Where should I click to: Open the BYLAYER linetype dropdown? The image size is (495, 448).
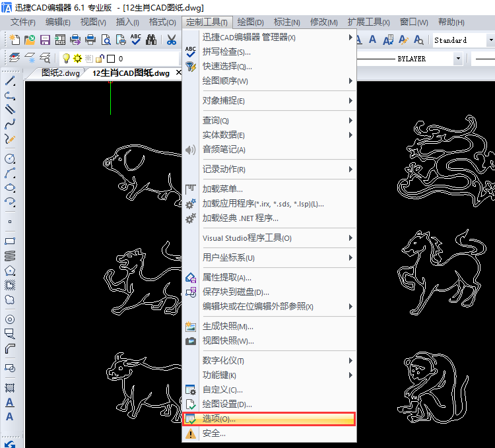tap(458, 58)
